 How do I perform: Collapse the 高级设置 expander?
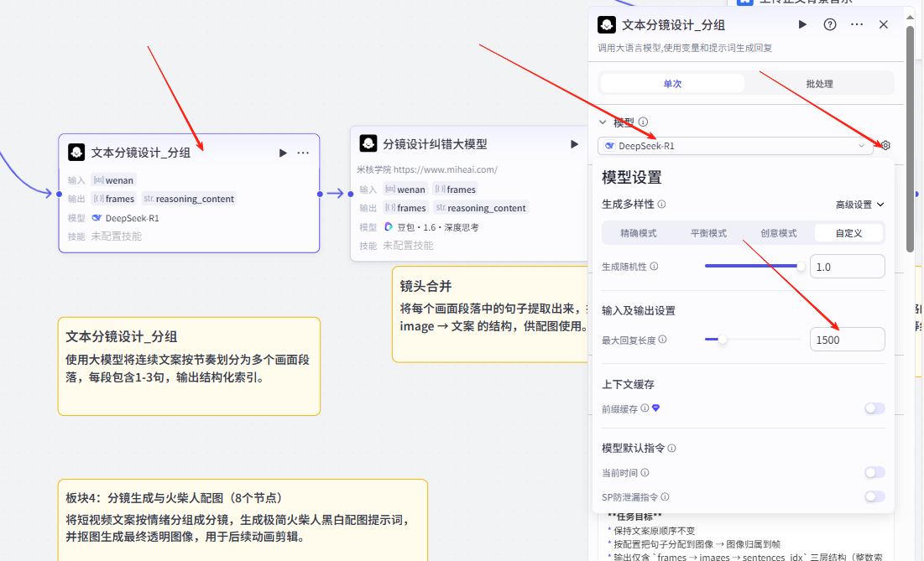tap(859, 204)
